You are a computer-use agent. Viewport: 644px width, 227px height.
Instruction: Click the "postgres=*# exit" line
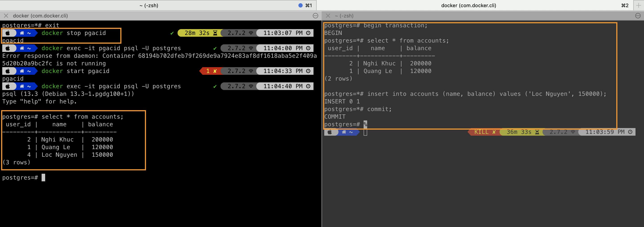click(31, 25)
